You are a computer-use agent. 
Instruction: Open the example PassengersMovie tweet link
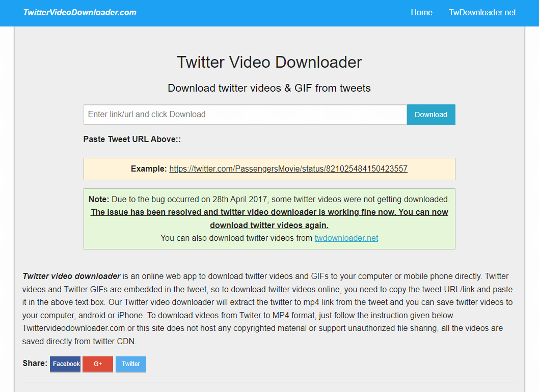coord(288,169)
